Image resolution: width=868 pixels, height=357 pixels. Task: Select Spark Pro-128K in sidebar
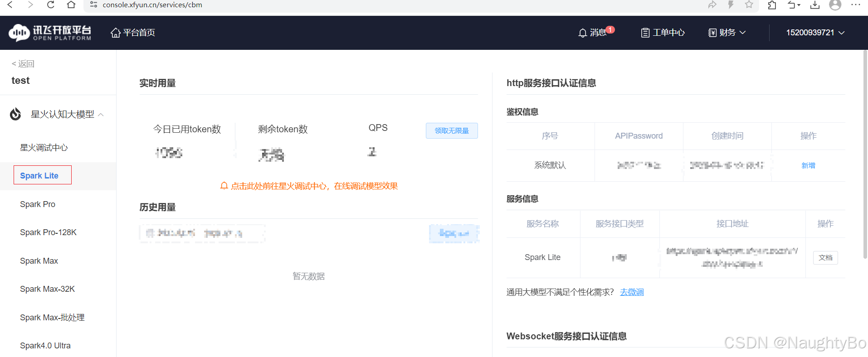point(48,232)
